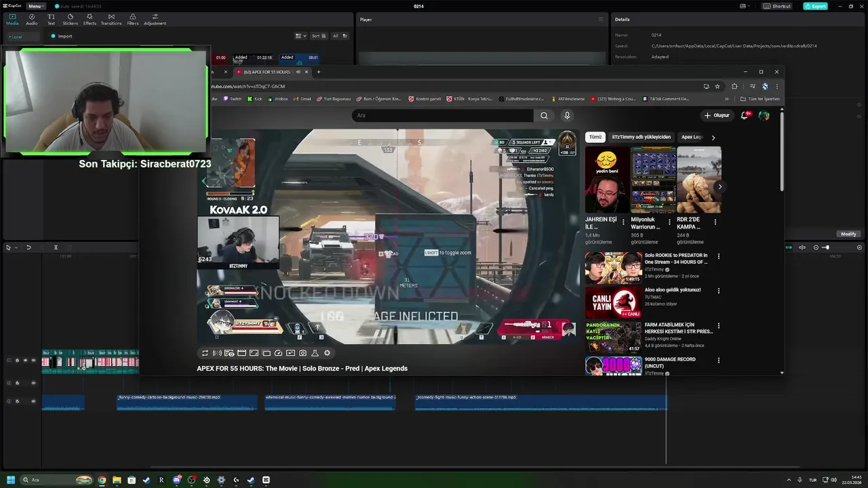Mute the APEX YouTube browser tab
Screen dimensions: 868x488
(x=298, y=72)
